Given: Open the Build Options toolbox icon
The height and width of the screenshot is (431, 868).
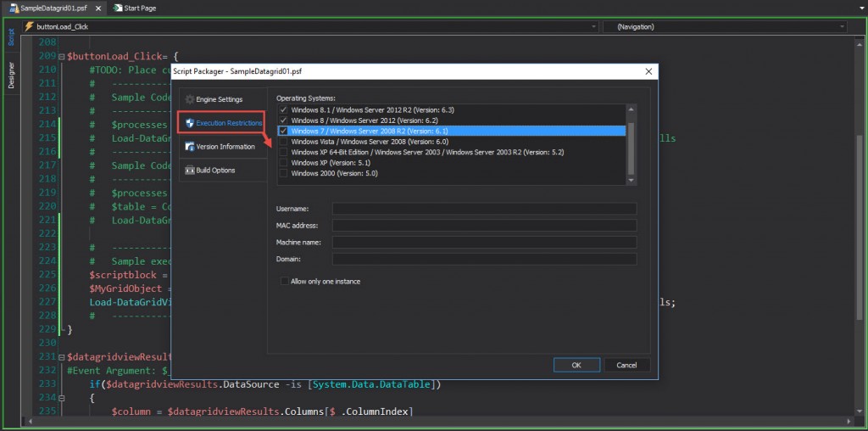Looking at the screenshot, I should pyautogui.click(x=189, y=170).
